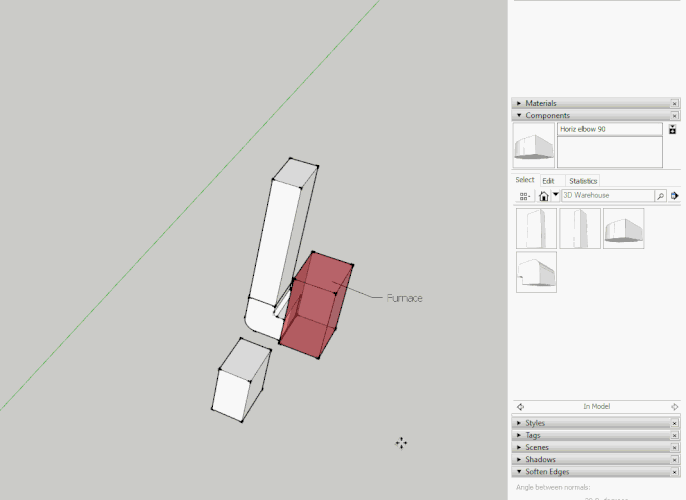Switch to the Statistics tab
The height and width of the screenshot is (500, 686).
point(583,181)
